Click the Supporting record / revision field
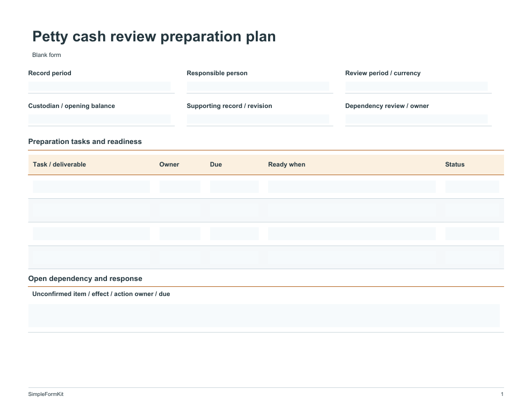The height and width of the screenshot is (411, 532). tap(258, 119)
